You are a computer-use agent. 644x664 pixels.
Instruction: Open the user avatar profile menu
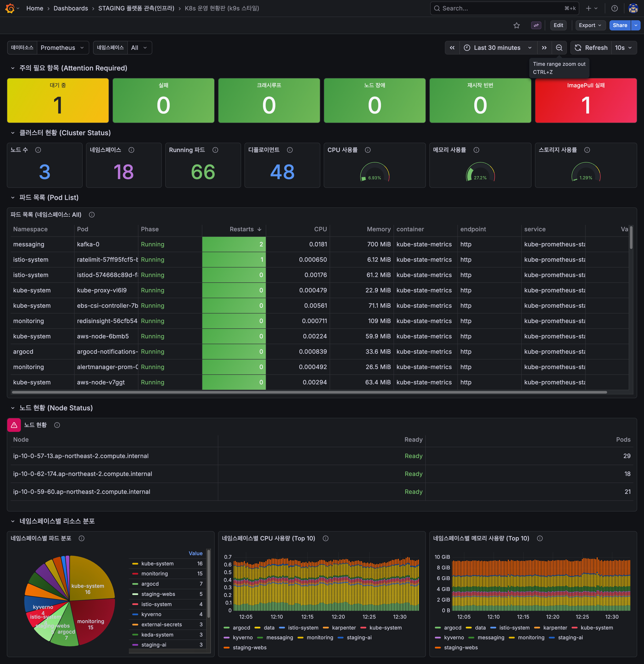point(633,8)
